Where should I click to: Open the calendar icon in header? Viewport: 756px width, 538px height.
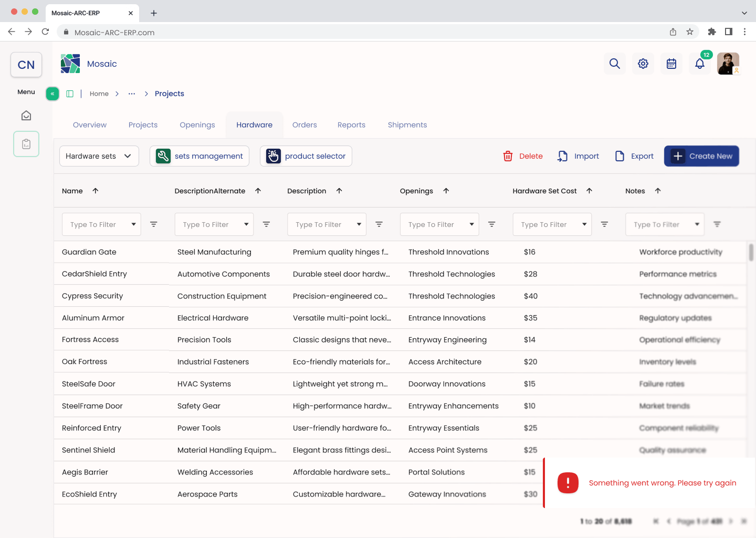coord(671,64)
